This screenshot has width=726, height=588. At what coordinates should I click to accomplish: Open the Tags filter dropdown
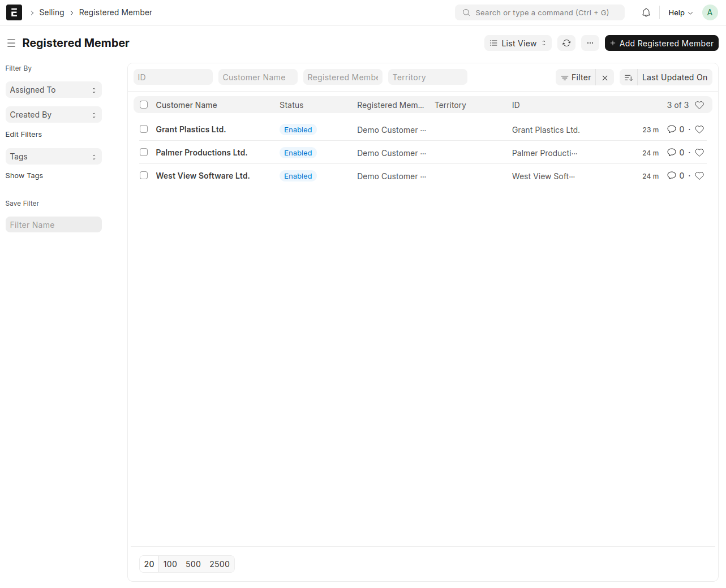53,156
